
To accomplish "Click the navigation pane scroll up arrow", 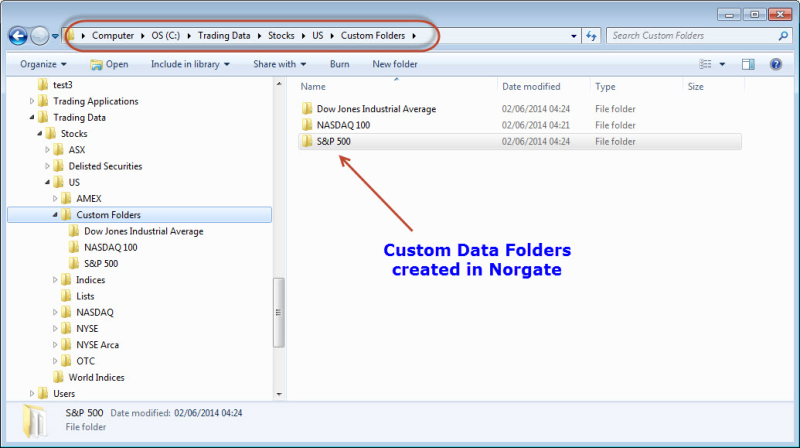I will pos(279,84).
